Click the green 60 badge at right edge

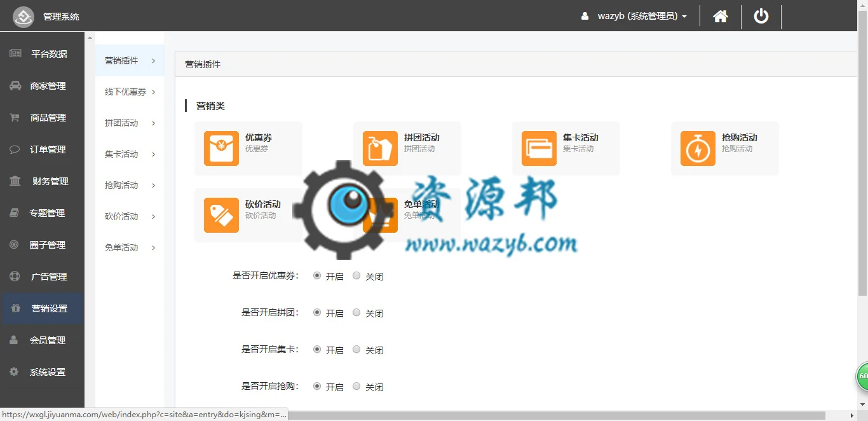point(862,376)
